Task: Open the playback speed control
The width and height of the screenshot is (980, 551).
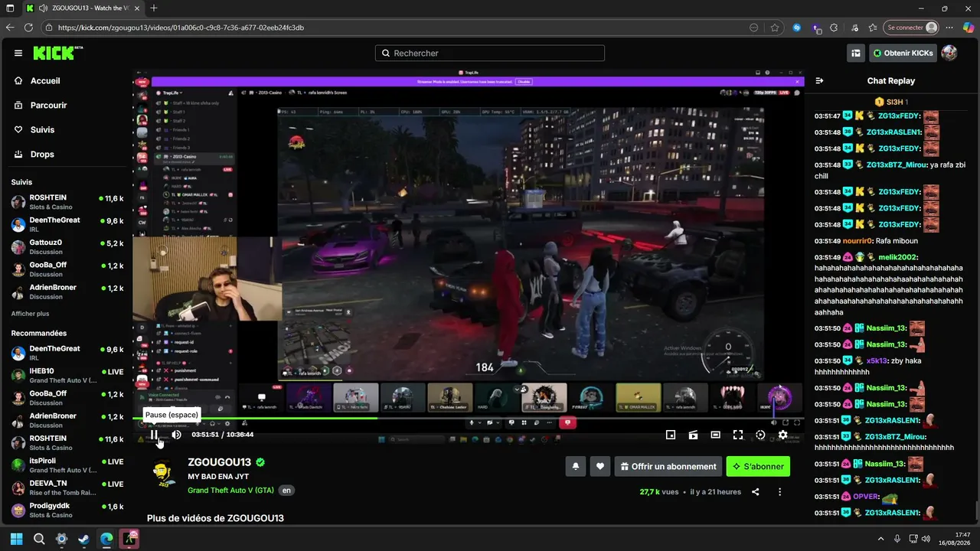Action: point(760,435)
